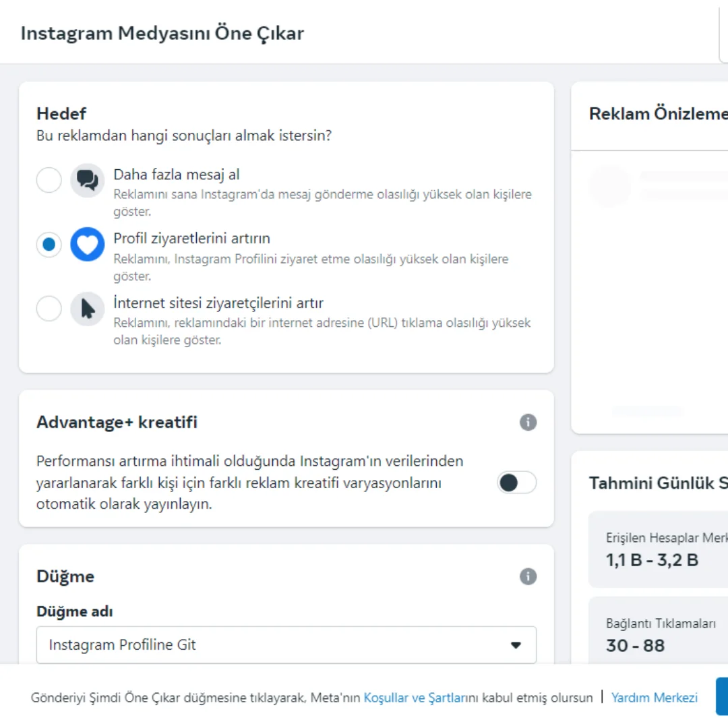Select the İnternet sitesi ziyaretçilerini artır option
Image resolution: width=728 pixels, height=728 pixels.
49,309
